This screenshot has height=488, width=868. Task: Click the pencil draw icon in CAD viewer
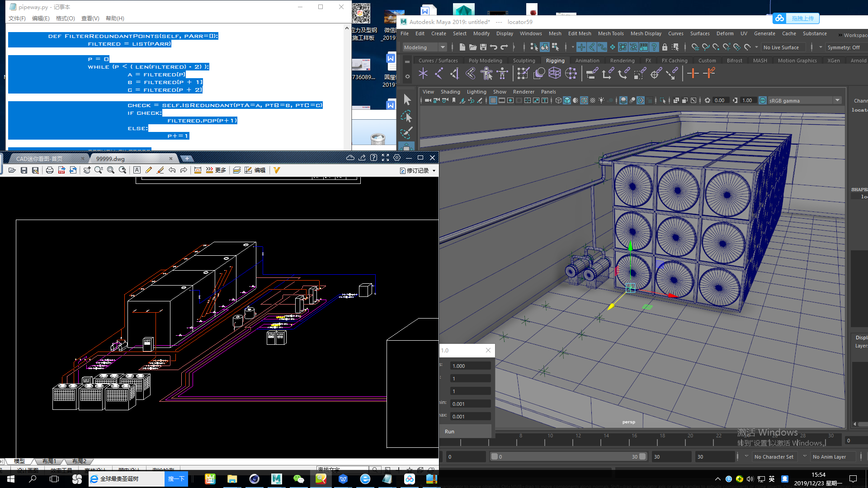[149, 170]
